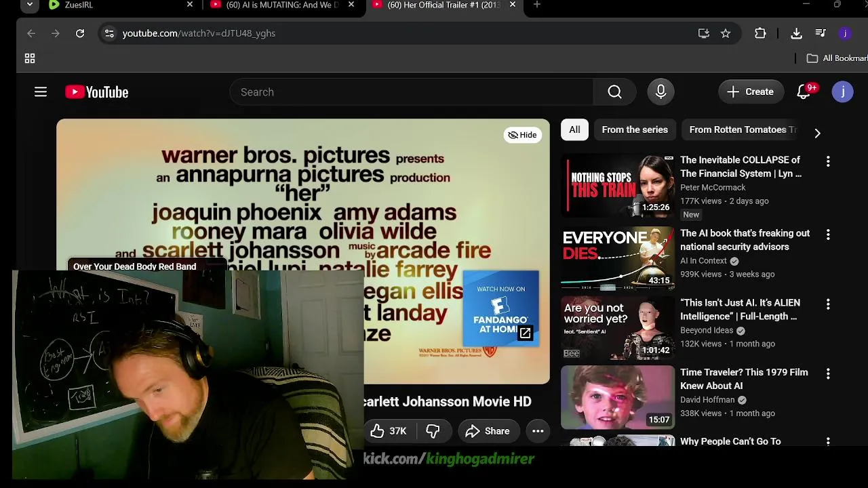
Task: Click the install app icon in address bar
Action: 704,33
